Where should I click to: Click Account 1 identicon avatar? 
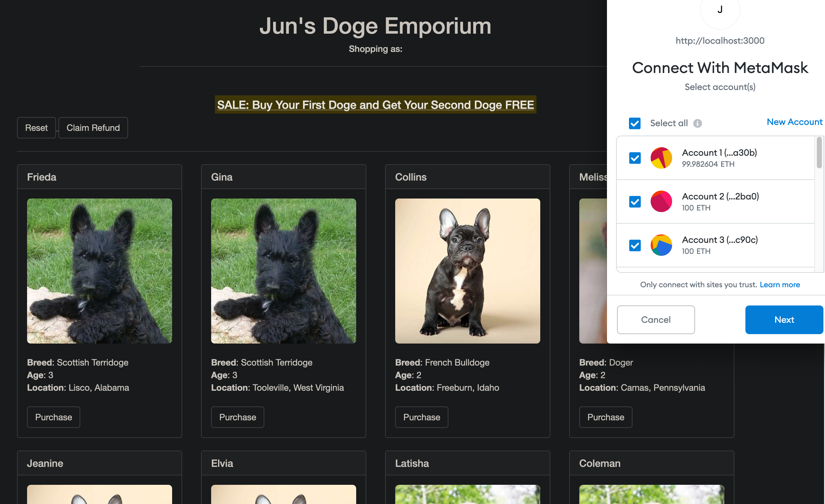[x=661, y=158]
